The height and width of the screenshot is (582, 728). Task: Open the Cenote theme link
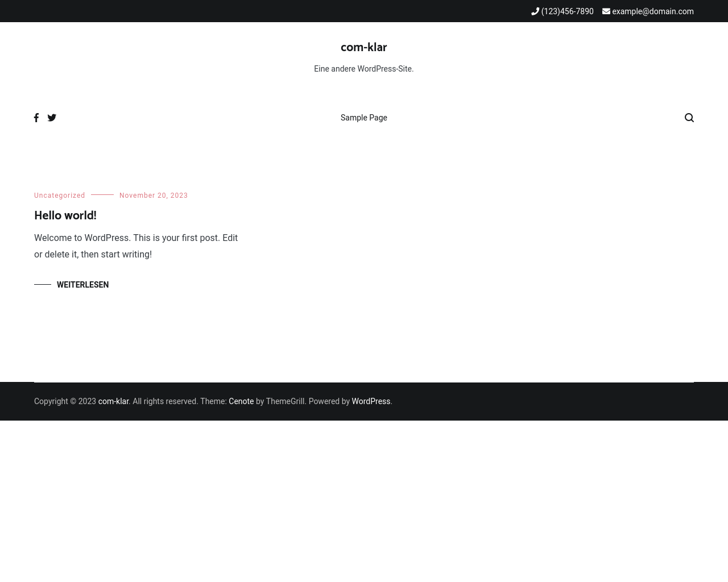click(x=241, y=401)
